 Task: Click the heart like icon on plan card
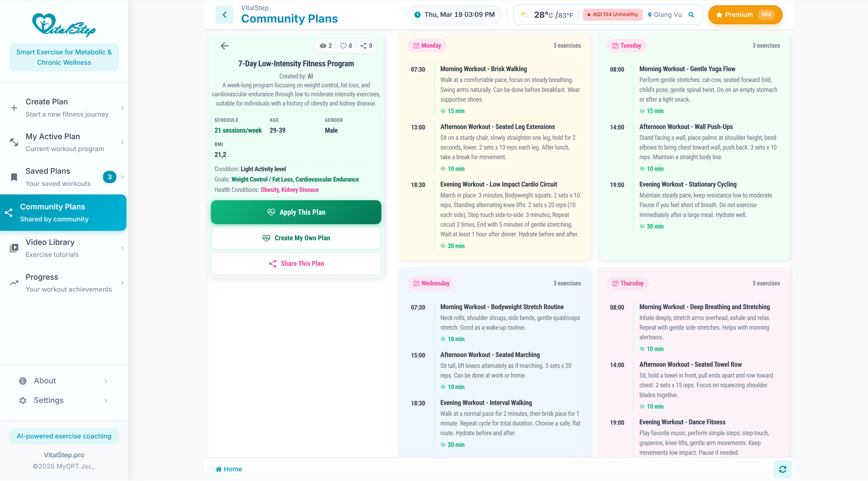pyautogui.click(x=343, y=46)
